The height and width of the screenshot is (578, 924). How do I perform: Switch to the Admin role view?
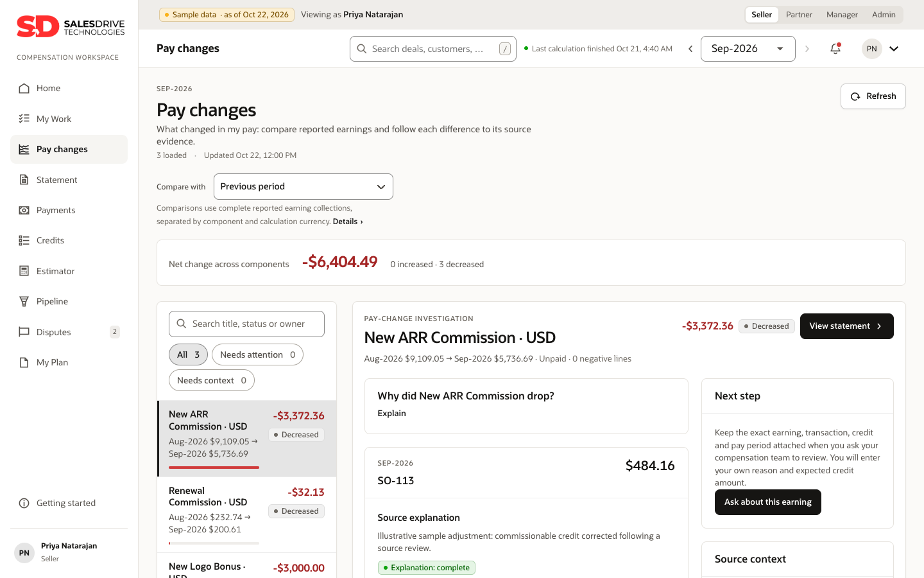(x=884, y=15)
